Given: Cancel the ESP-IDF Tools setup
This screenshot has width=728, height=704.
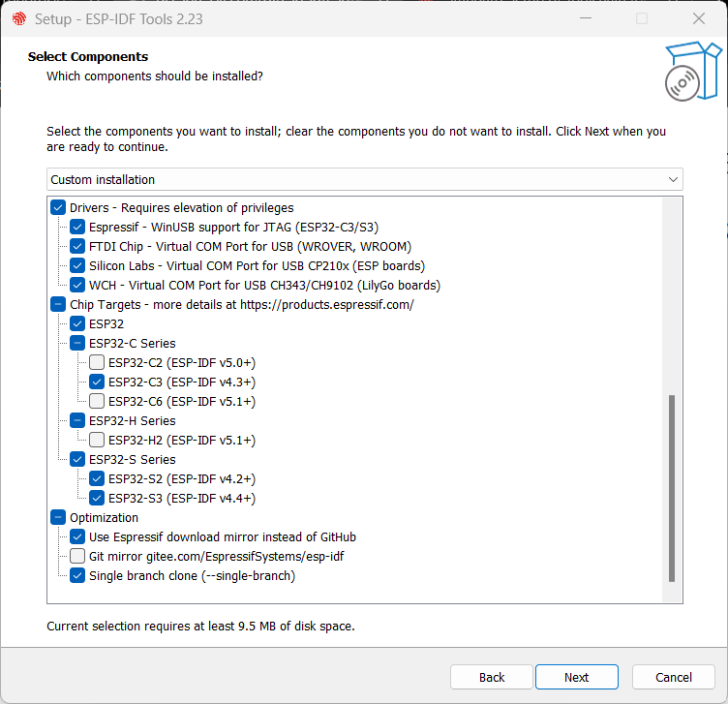Looking at the screenshot, I should [x=673, y=677].
